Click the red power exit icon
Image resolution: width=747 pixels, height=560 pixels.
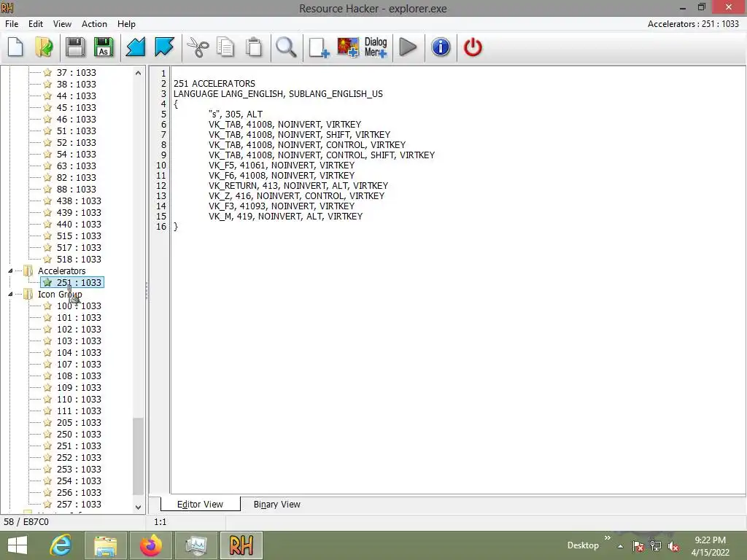click(473, 47)
